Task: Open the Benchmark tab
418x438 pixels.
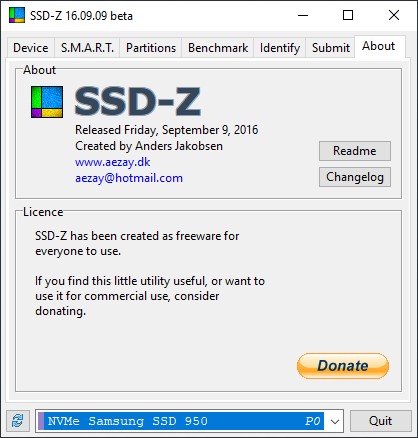Action: pyautogui.click(x=218, y=48)
